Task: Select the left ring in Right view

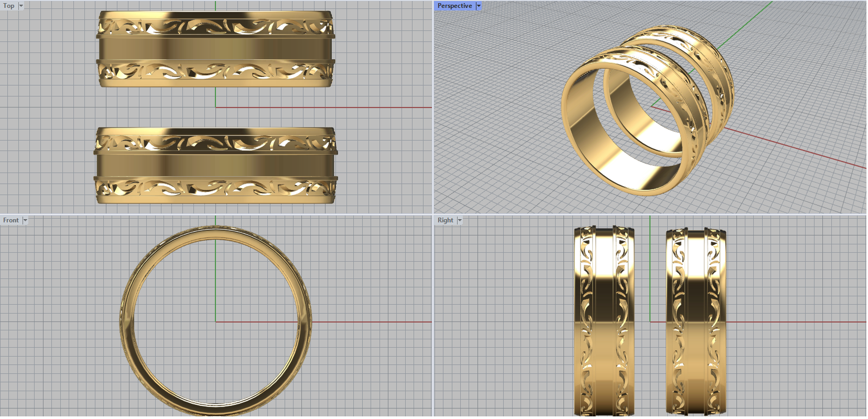Action: click(604, 320)
